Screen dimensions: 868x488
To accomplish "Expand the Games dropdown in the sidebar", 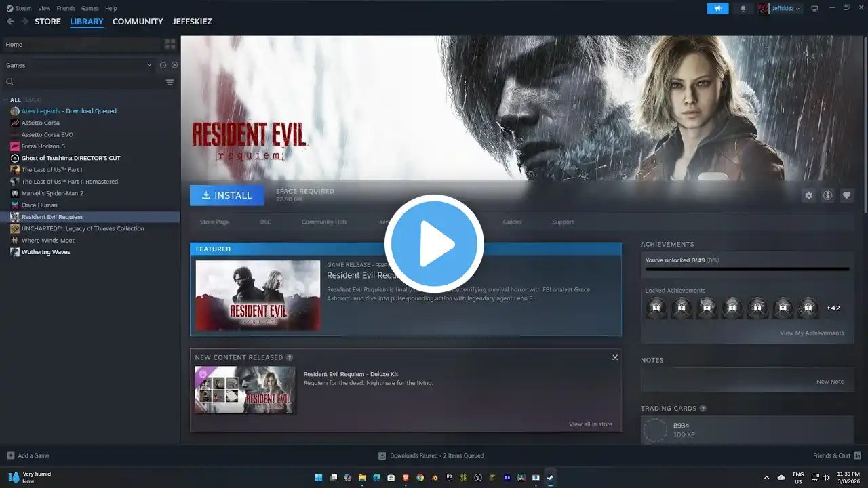I will tap(149, 65).
